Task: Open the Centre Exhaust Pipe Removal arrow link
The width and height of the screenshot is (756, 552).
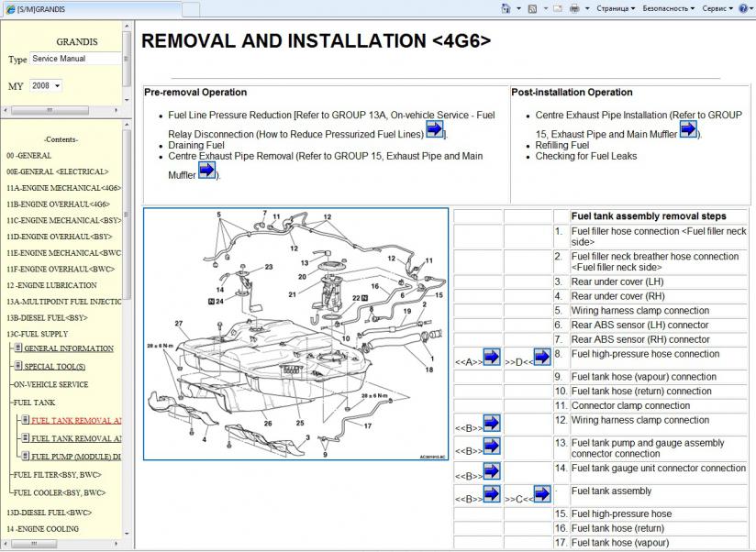Action: [206, 171]
